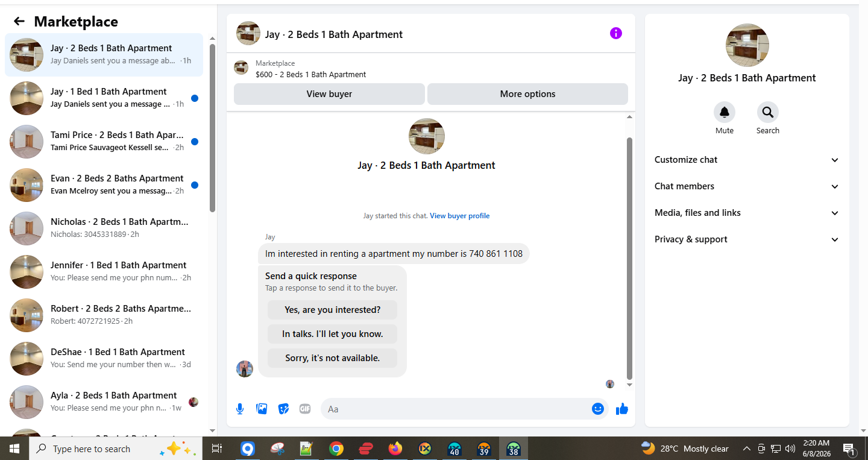Open weather widget showing 28°C Mostly clear

pyautogui.click(x=685, y=449)
